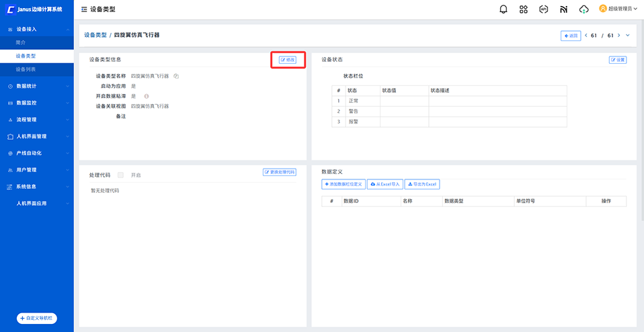Enable the 处理代码 开启 checkbox
Image resolution: width=644 pixels, height=332 pixels.
point(120,175)
